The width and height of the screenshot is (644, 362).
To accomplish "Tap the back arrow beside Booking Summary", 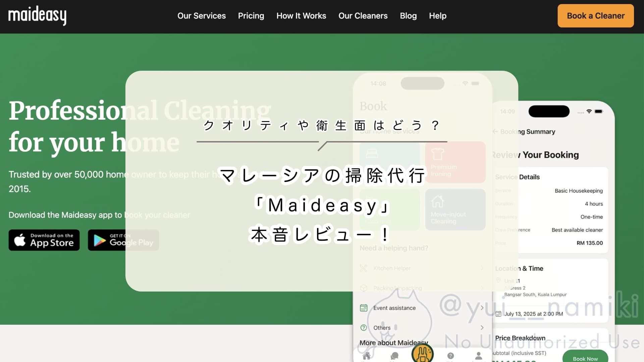I will (x=495, y=131).
